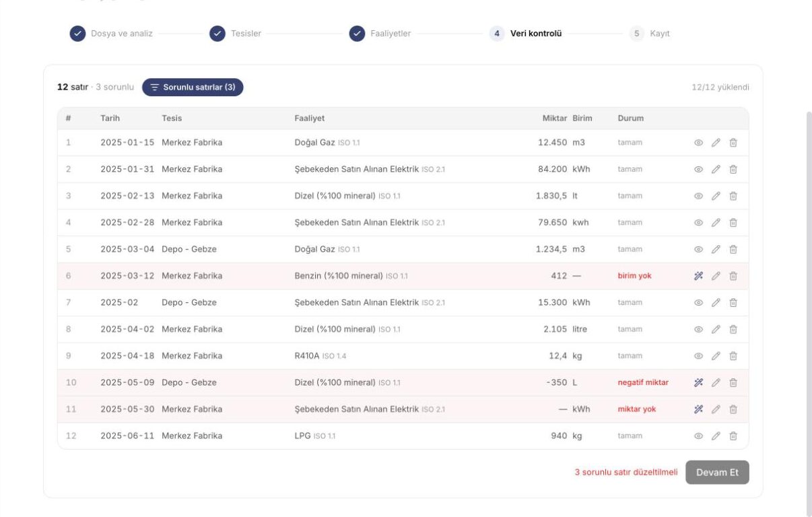
Task: Show details of row 3 Dizel 1.830,5 lt
Action: pos(698,196)
